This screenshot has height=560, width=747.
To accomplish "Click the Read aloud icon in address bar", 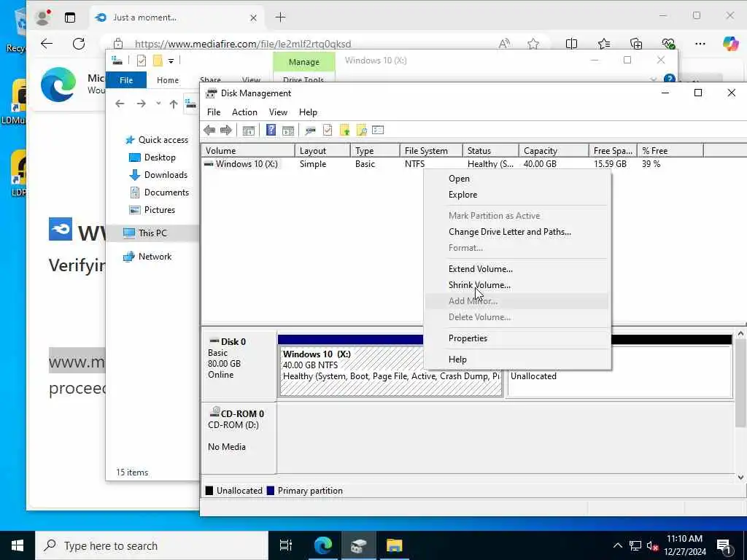I will click(504, 44).
